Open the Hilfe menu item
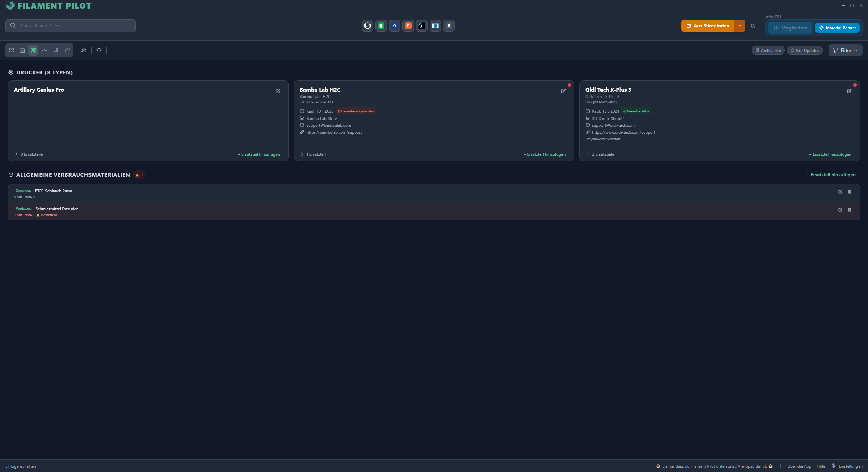 (821, 466)
